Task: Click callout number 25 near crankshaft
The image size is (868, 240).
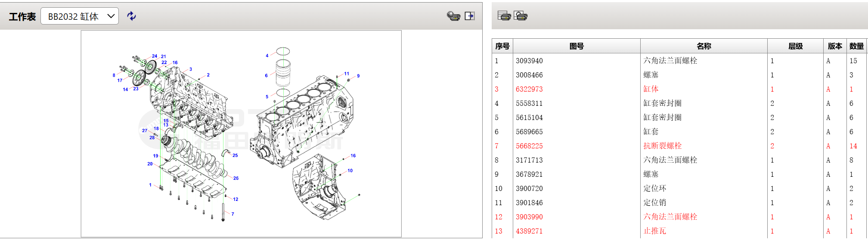Action: 235,155
